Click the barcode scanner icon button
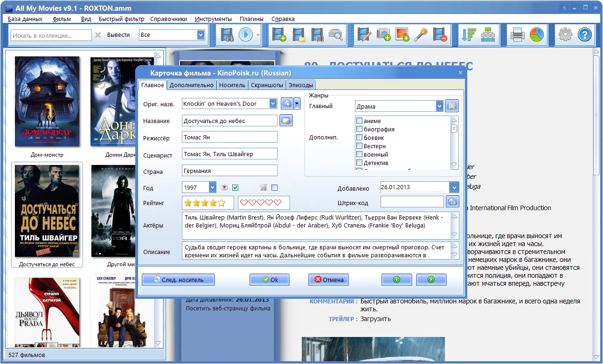Screen dimensions: 603x364 pos(452,202)
